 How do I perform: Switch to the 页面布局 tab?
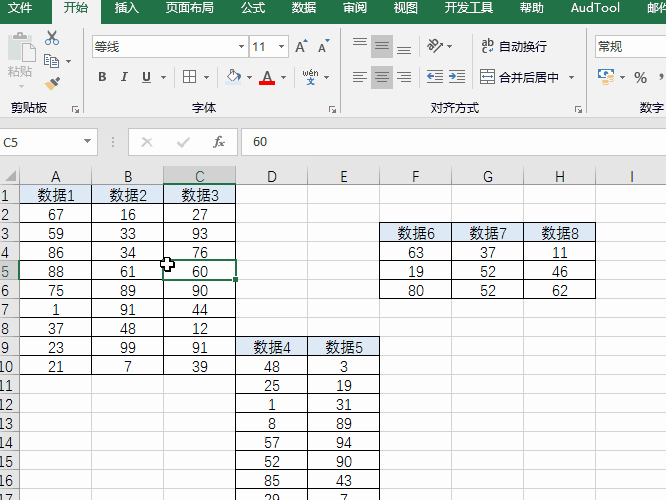[x=189, y=8]
